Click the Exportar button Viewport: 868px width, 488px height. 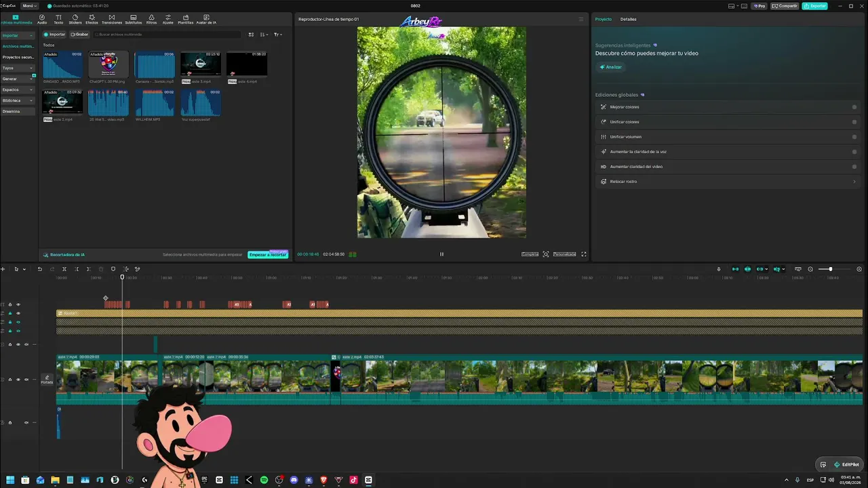point(814,6)
